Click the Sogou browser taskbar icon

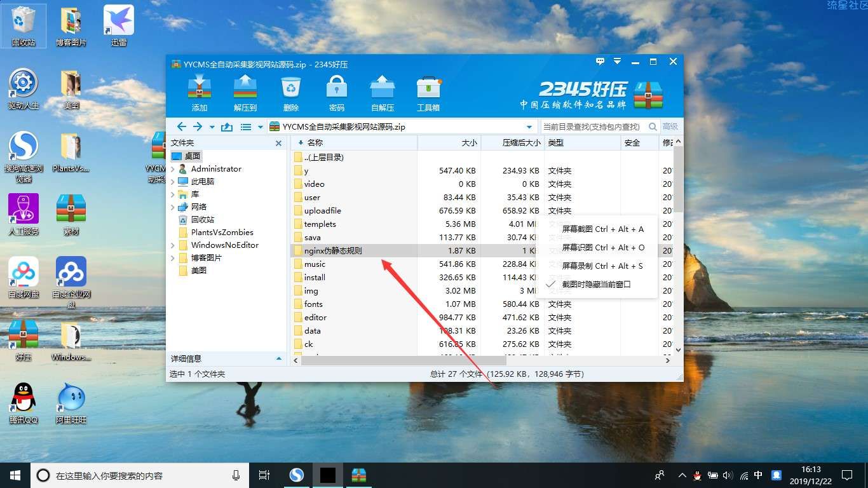pos(297,475)
